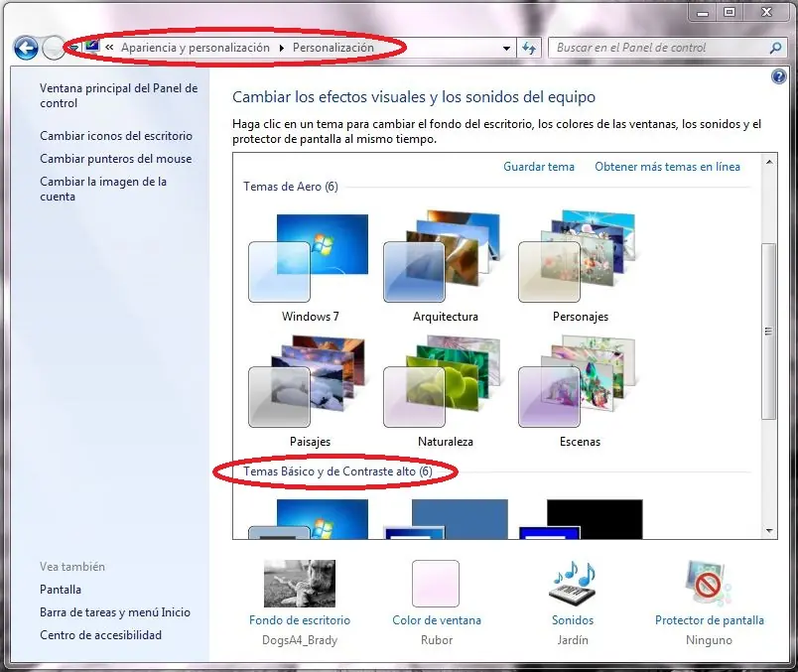Choose the black high contrast theme

coord(581,519)
